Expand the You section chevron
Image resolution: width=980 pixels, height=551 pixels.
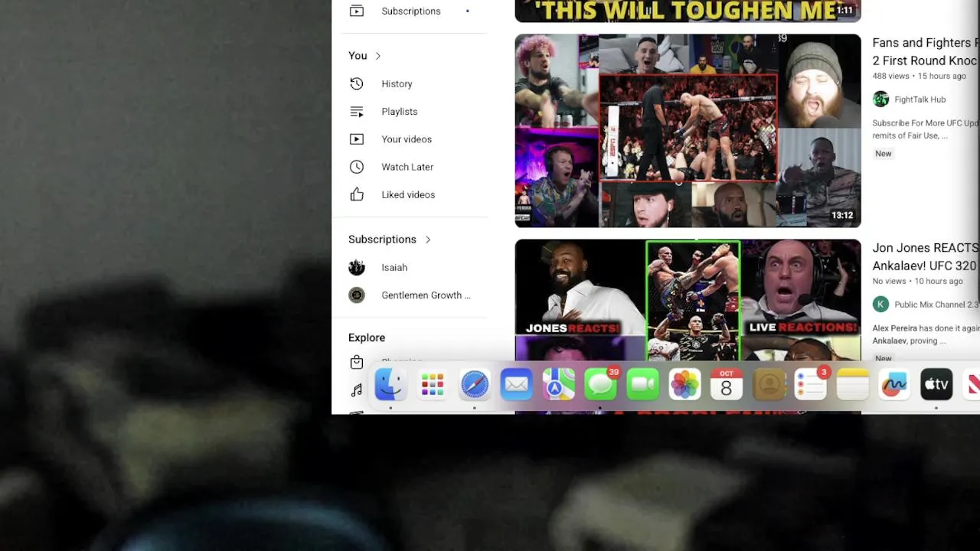click(377, 56)
